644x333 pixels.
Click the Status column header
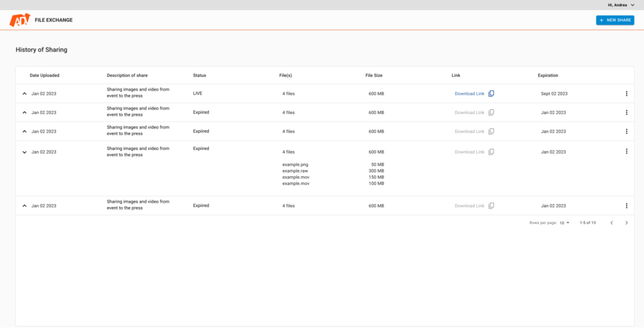pos(199,76)
